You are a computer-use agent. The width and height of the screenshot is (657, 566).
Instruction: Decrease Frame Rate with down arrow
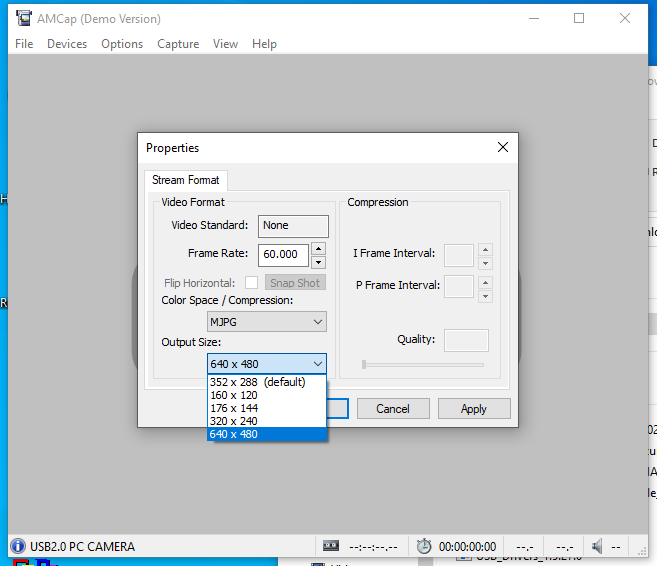click(318, 262)
